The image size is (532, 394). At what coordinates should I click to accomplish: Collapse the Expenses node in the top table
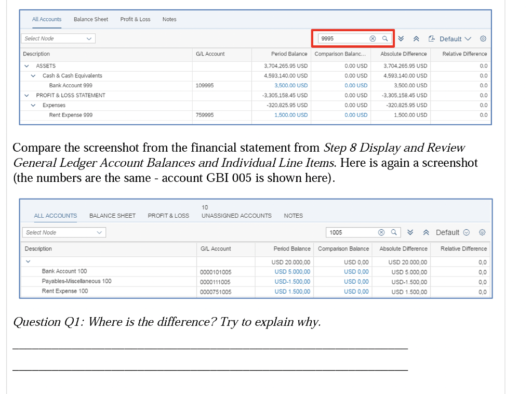pyautogui.click(x=33, y=105)
